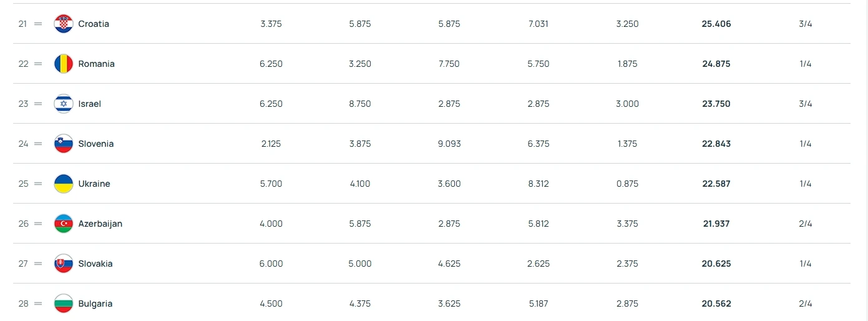Click the Azerbaijan flag icon
Viewport: 868px width, 321px height.
coord(64,224)
